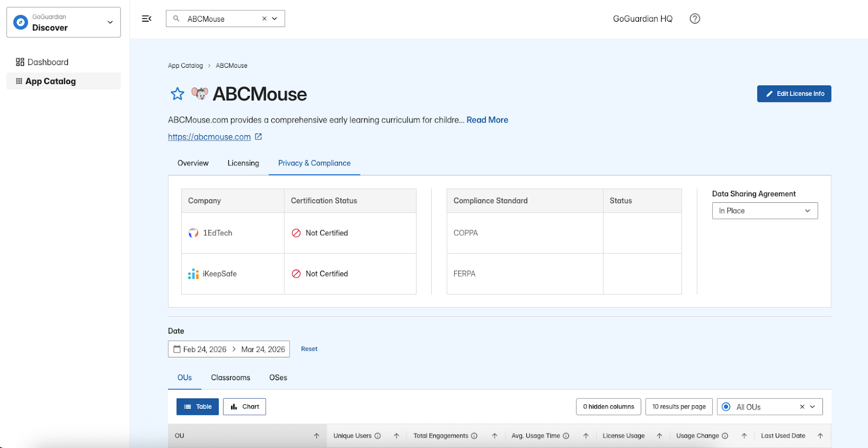Sort by Unique Users arrow
868x448 pixels.
point(397,436)
